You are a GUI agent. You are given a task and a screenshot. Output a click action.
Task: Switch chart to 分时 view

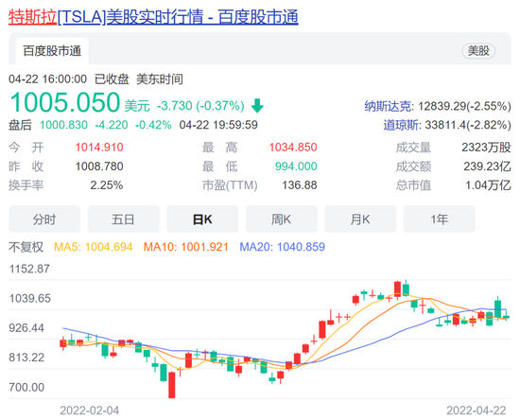click(x=44, y=219)
